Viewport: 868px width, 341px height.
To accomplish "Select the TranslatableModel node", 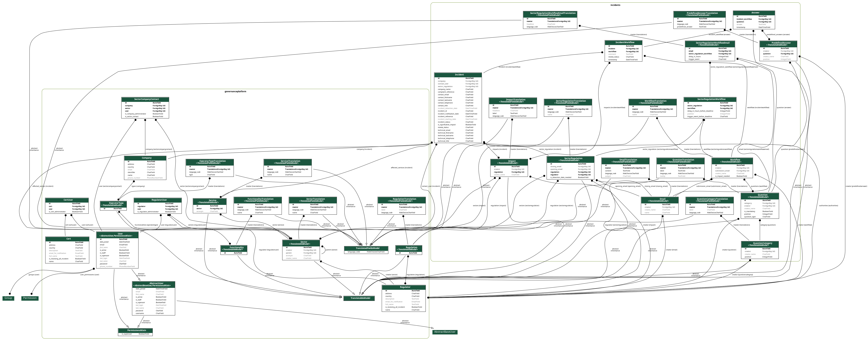I will point(359,298).
